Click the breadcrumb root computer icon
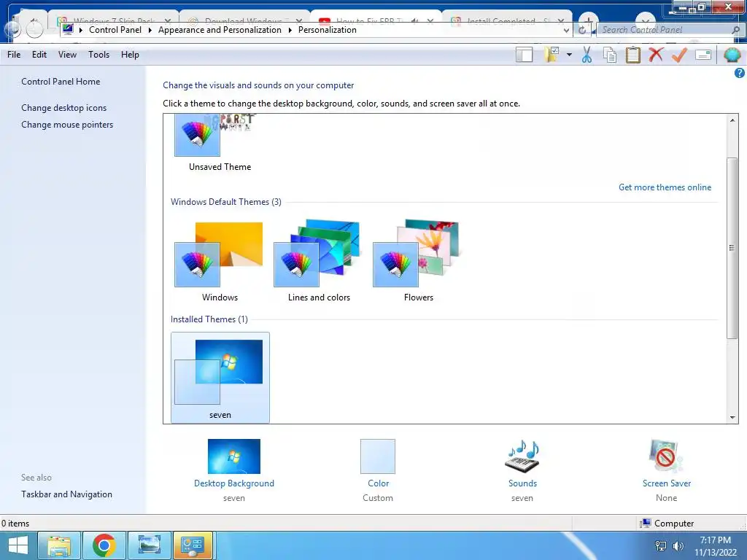Viewport: 747px width, 560px height. click(68, 29)
